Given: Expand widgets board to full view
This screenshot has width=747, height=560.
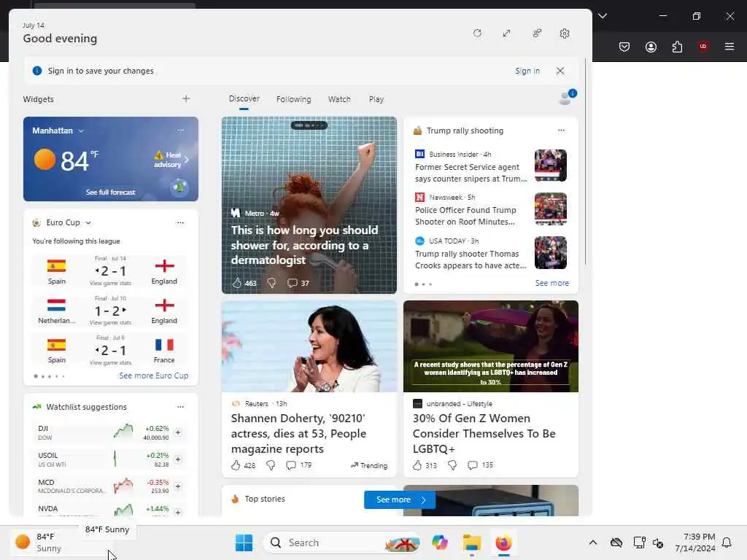Looking at the screenshot, I should 506,34.
